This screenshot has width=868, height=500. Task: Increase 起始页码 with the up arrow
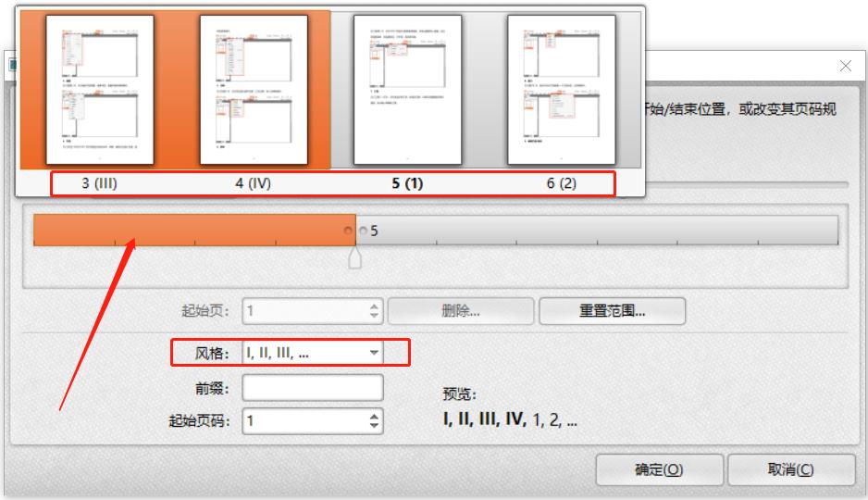click(x=374, y=417)
